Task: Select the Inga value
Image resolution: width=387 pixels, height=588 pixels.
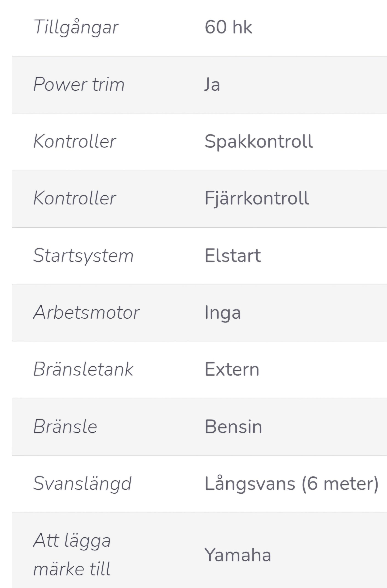Action: pyautogui.click(x=223, y=313)
